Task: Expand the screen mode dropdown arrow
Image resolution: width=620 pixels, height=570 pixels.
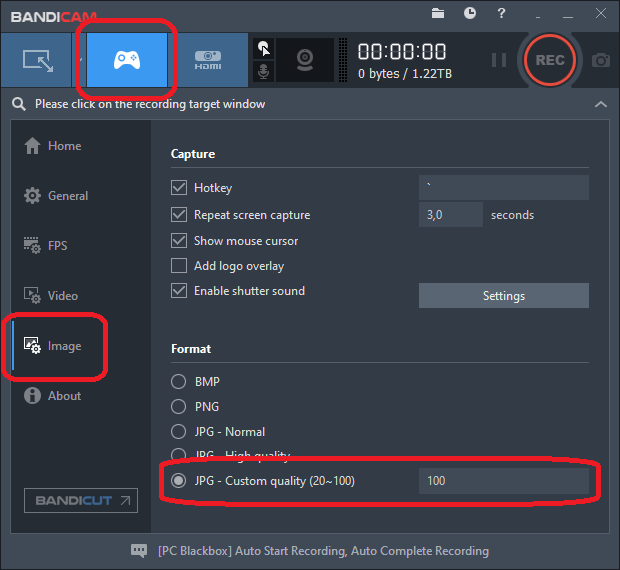Action: 79,60
